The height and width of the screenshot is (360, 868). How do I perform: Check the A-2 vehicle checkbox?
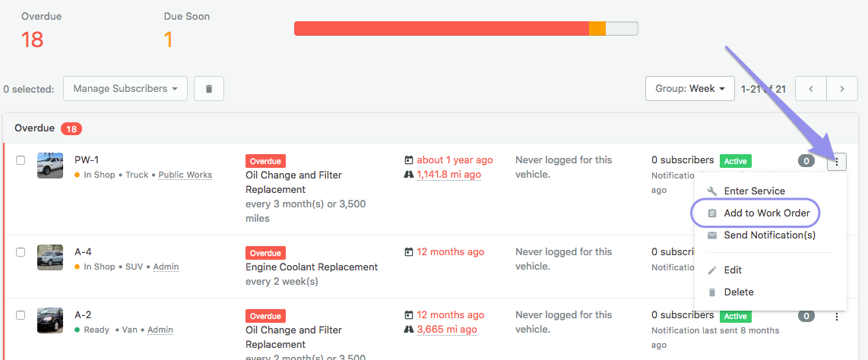click(21, 315)
